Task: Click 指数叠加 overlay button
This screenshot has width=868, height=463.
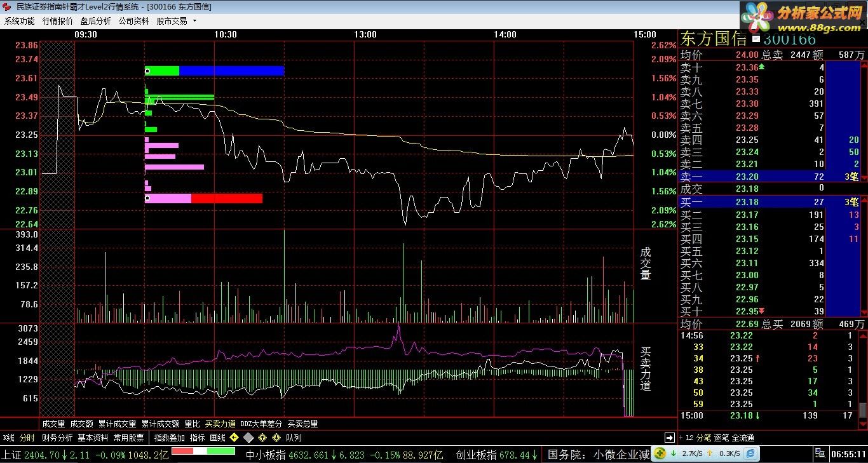Action: (x=170, y=438)
